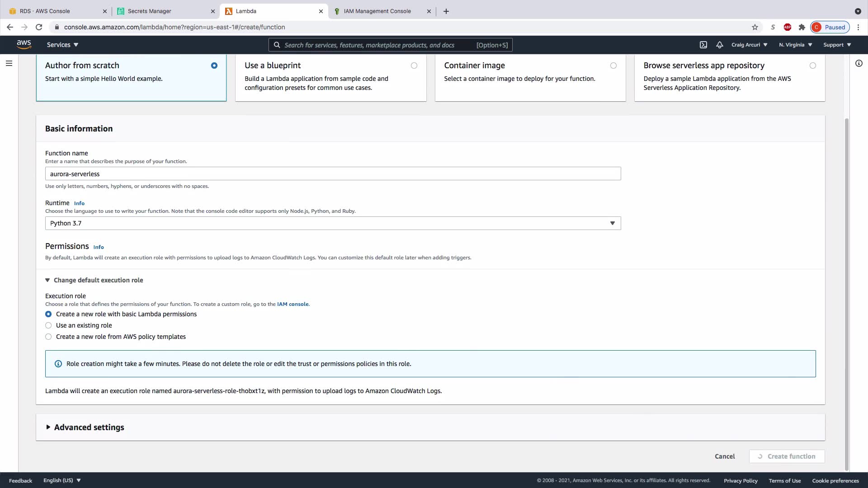Choose the Use a blueprint option
The width and height of the screenshot is (868, 488).
click(x=414, y=66)
